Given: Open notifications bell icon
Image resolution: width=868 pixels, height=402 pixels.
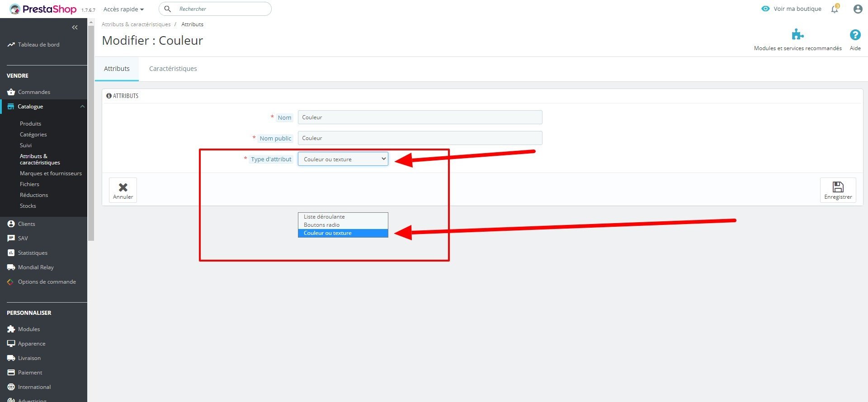Looking at the screenshot, I should [835, 9].
